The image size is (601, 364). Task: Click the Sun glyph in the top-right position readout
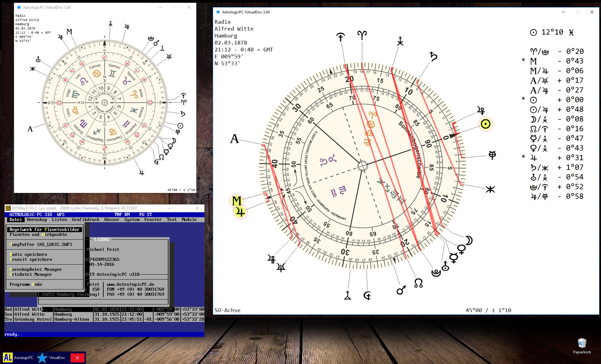[x=533, y=32]
